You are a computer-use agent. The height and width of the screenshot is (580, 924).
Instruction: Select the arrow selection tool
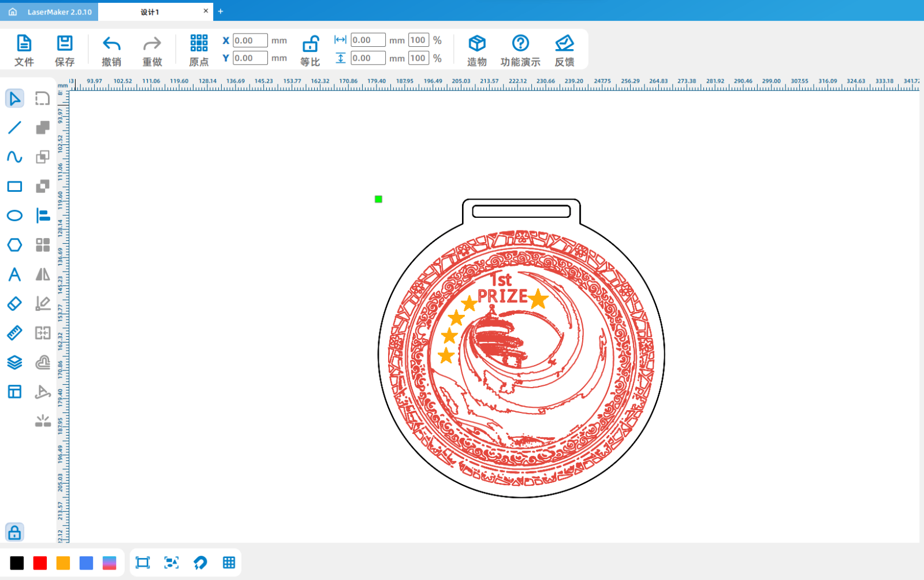point(14,99)
